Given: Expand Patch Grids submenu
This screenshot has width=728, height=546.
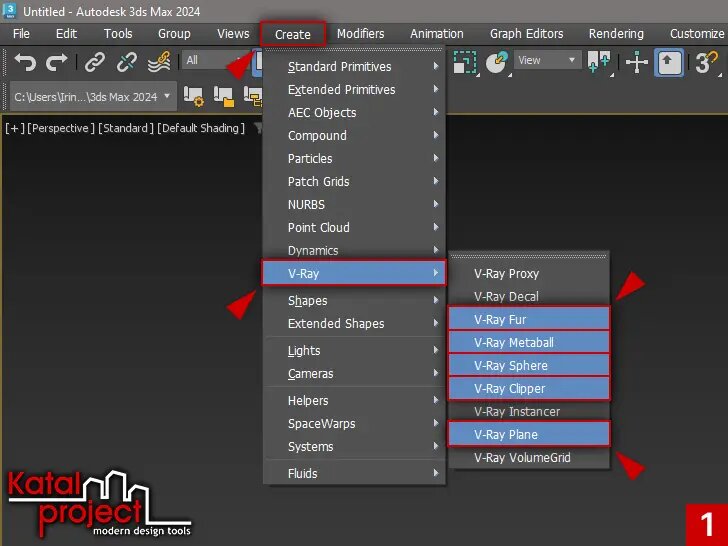Looking at the screenshot, I should pos(354,182).
